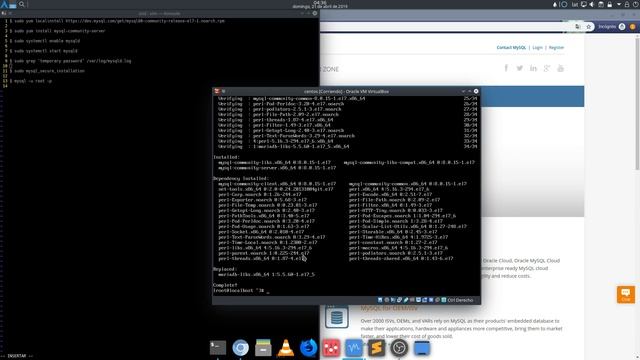
Task: Open the MySQL YouTube icon
Action: pos(560,68)
